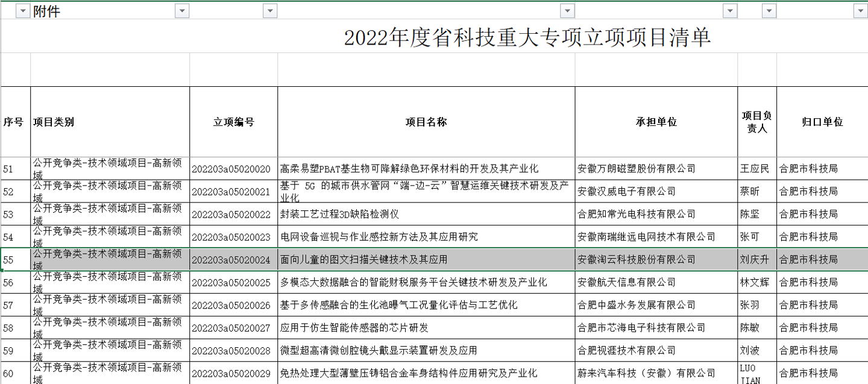Click the title 2022年度省科技重大专项立项项目清单
The width and height of the screenshot is (868, 384).
click(527, 37)
